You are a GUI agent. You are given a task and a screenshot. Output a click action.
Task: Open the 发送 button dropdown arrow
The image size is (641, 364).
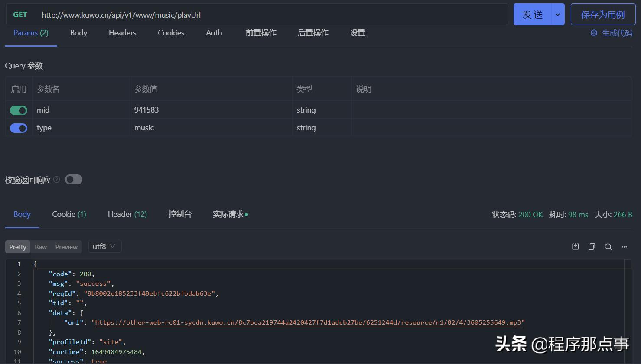(x=558, y=14)
